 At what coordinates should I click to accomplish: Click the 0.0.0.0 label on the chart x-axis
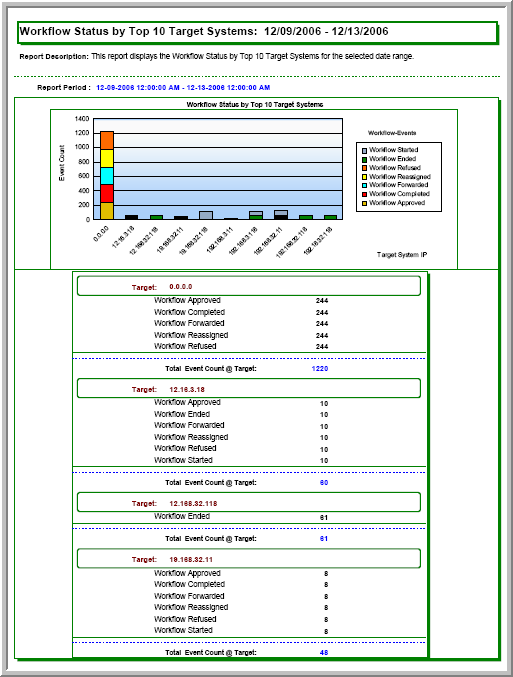101,233
